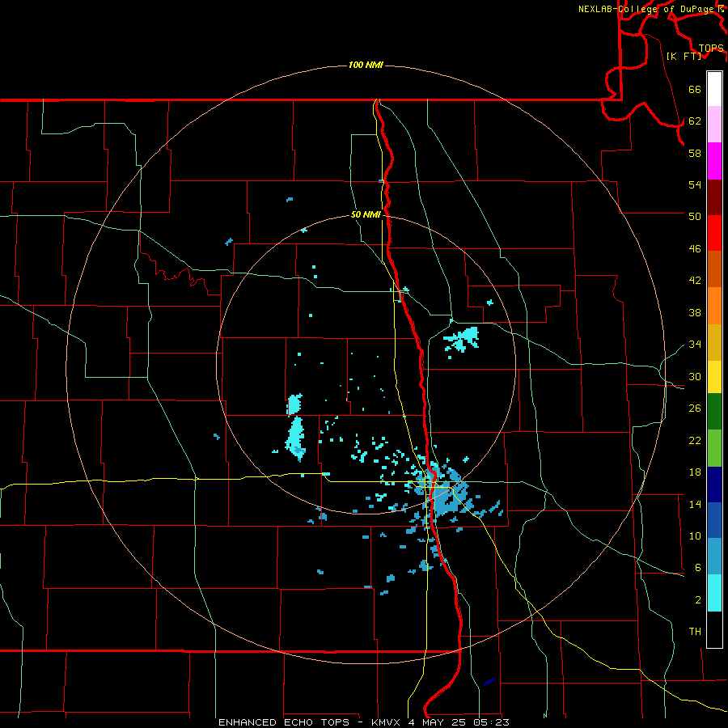Viewport: 728px width, 728px height.
Task: Click the '22' legend scale value
Action: click(695, 440)
